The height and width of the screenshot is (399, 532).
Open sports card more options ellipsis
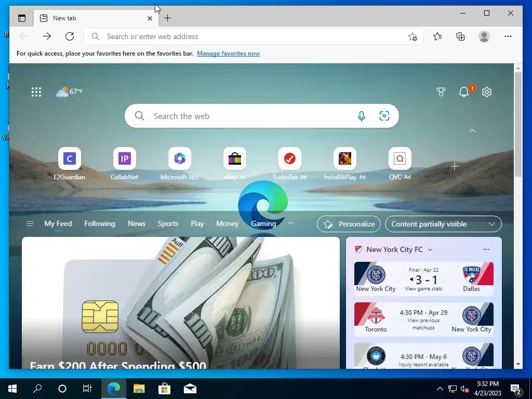pyautogui.click(x=486, y=249)
